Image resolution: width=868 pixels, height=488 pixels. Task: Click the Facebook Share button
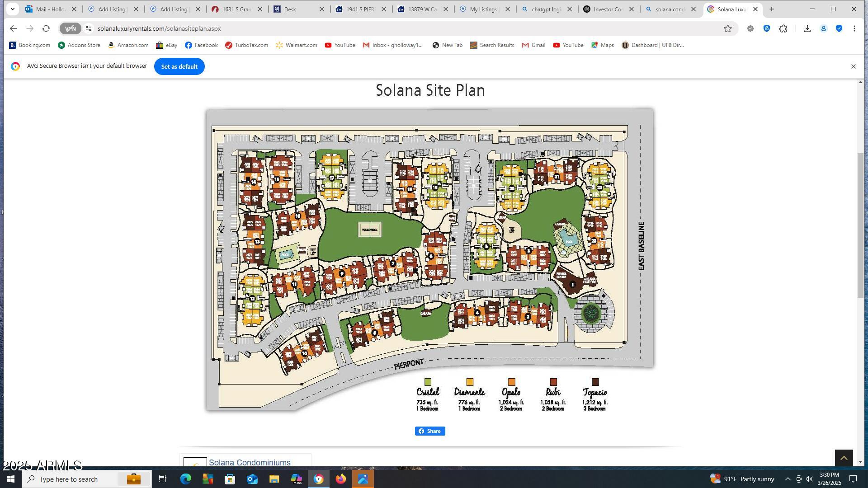pos(429,431)
